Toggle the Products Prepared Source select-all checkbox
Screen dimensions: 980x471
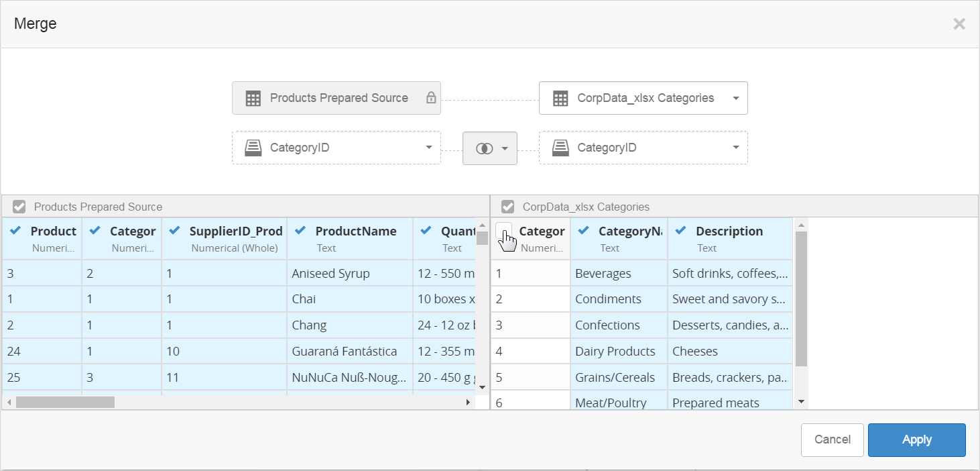19,207
